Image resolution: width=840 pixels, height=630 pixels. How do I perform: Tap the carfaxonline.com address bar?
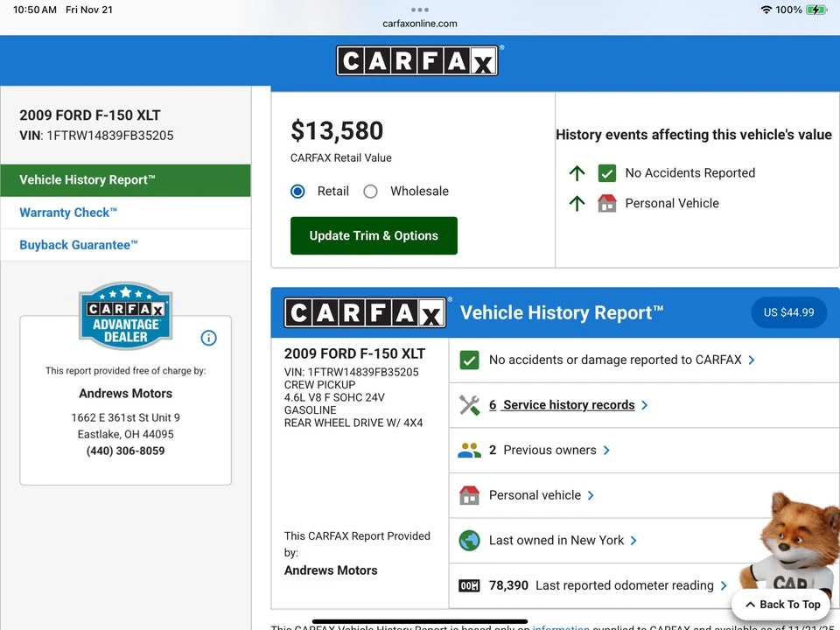click(x=419, y=24)
